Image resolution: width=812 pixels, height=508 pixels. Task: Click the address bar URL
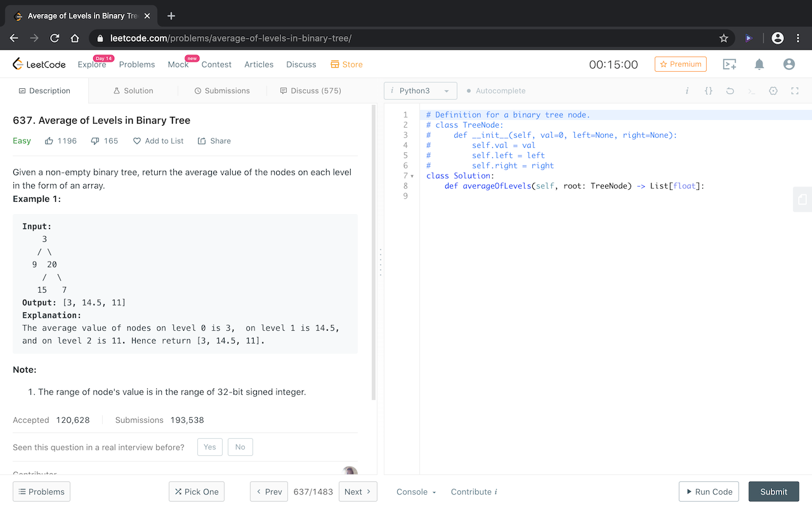pos(231,38)
